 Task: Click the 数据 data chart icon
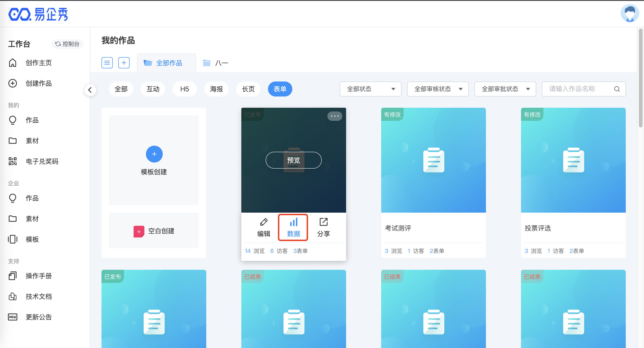click(x=293, y=222)
